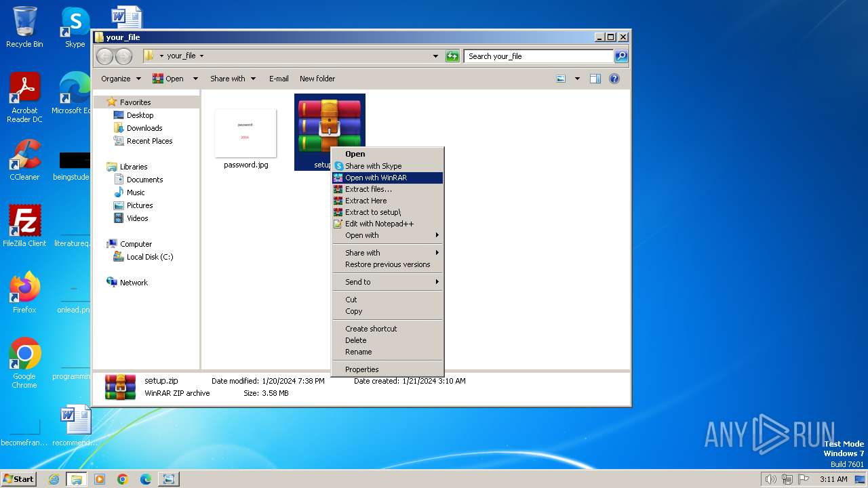Click bold Open at top of context menu

pos(387,154)
